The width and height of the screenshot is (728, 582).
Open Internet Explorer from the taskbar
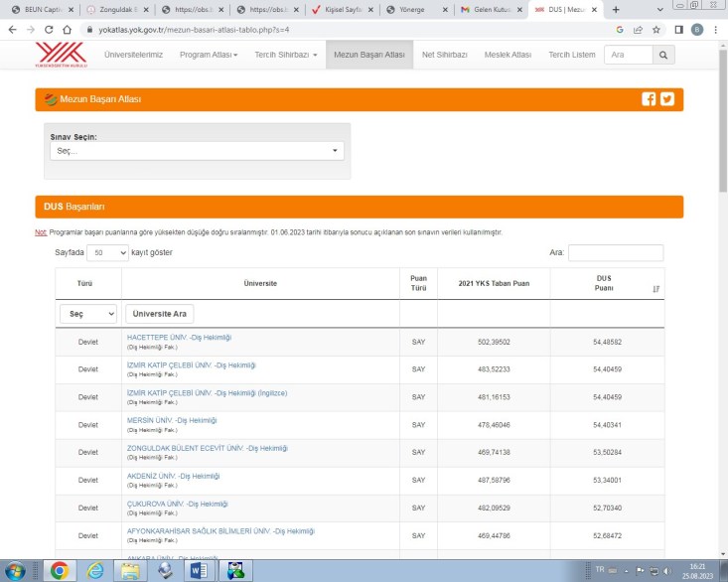[x=95, y=571]
